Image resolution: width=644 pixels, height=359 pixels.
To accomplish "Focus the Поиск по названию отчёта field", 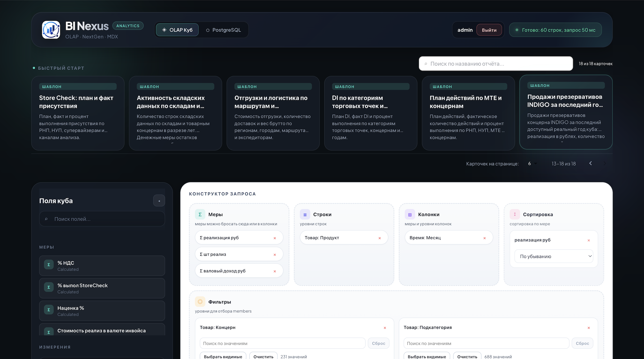I will click(x=496, y=64).
